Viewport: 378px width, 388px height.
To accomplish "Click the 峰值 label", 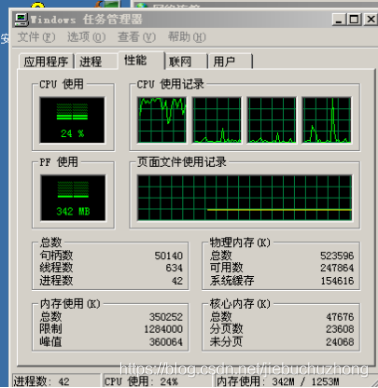I will 51,342.
